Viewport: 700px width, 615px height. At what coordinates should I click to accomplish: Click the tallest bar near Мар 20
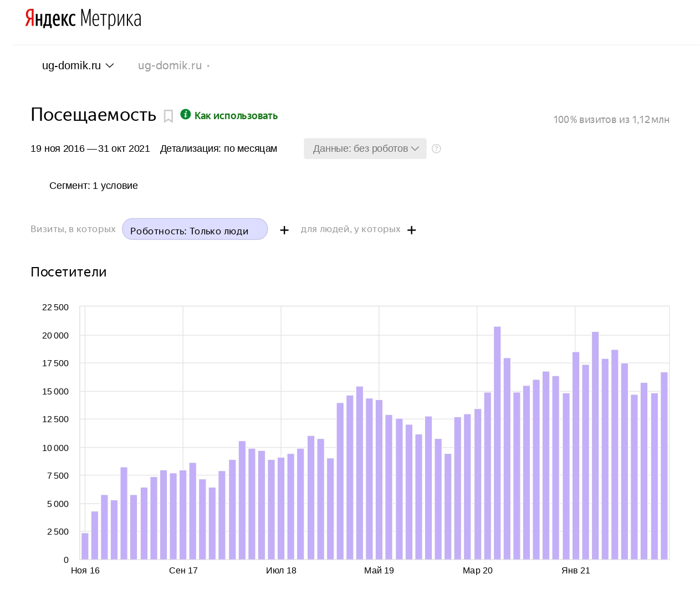pos(497,443)
